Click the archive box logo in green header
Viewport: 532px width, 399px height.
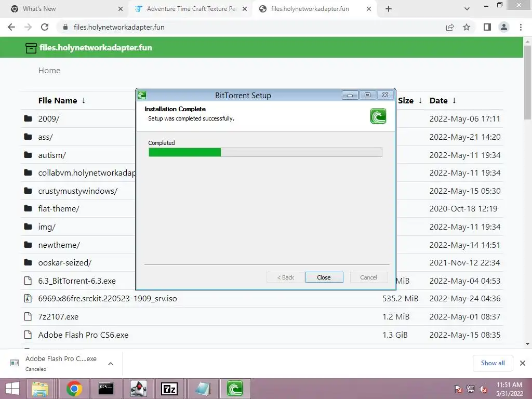pyautogui.click(x=31, y=48)
